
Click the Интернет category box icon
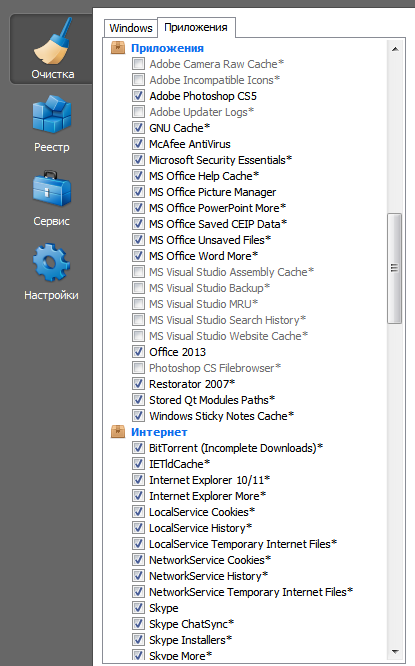(118, 432)
